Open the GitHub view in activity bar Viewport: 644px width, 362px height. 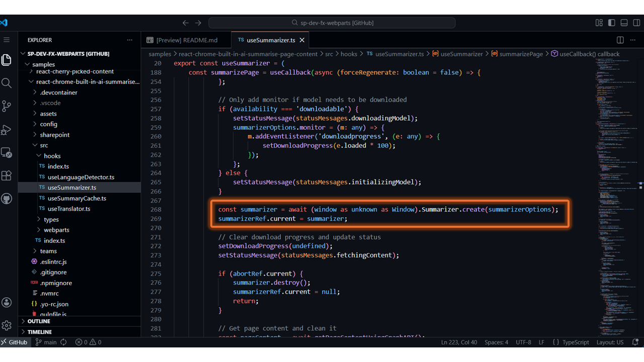coord(7,199)
